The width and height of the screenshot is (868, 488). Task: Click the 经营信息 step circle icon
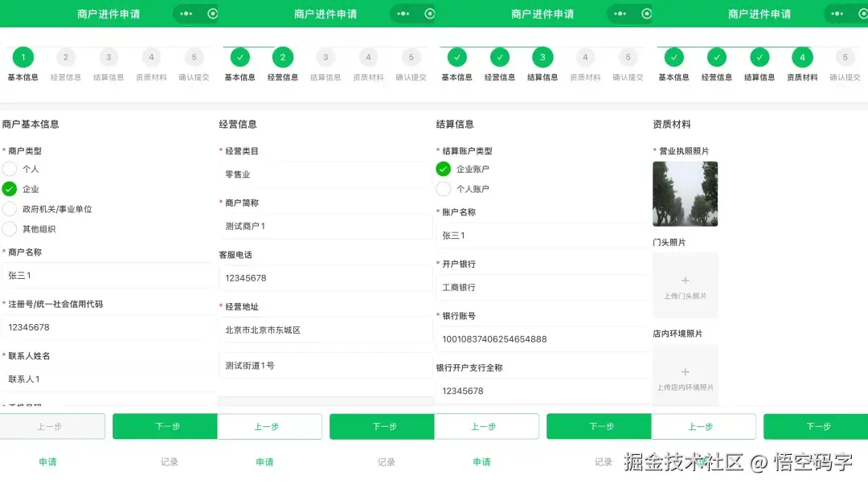coord(283,58)
